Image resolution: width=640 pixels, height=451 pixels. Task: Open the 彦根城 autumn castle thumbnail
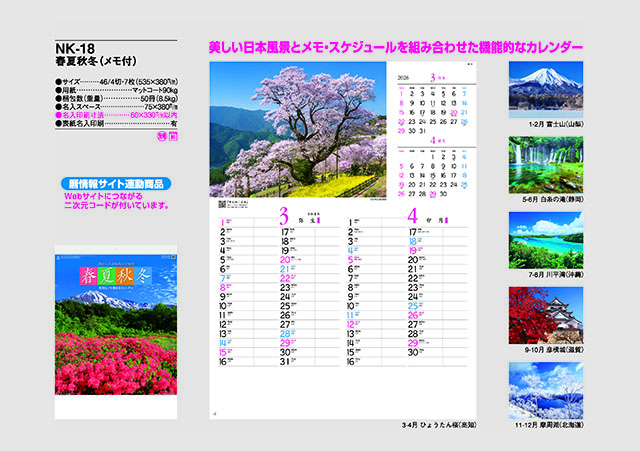(x=546, y=315)
